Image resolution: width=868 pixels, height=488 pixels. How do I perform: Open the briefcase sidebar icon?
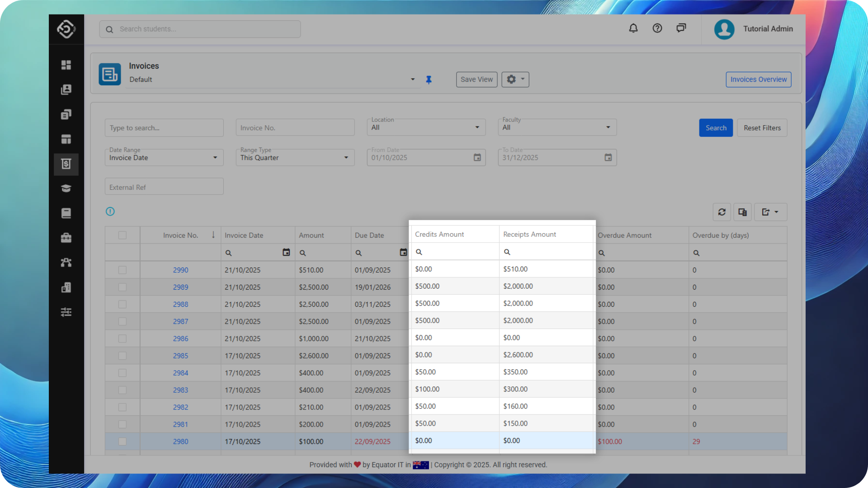click(66, 238)
